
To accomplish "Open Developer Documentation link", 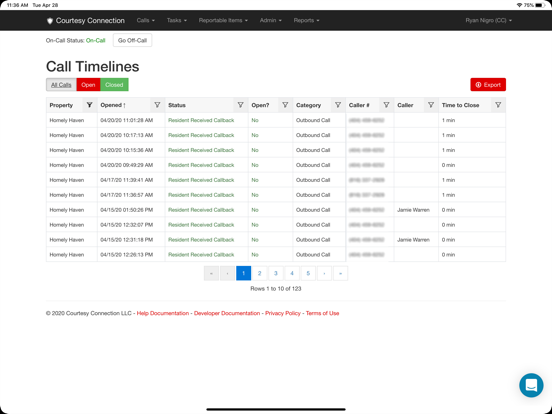I will point(227,313).
